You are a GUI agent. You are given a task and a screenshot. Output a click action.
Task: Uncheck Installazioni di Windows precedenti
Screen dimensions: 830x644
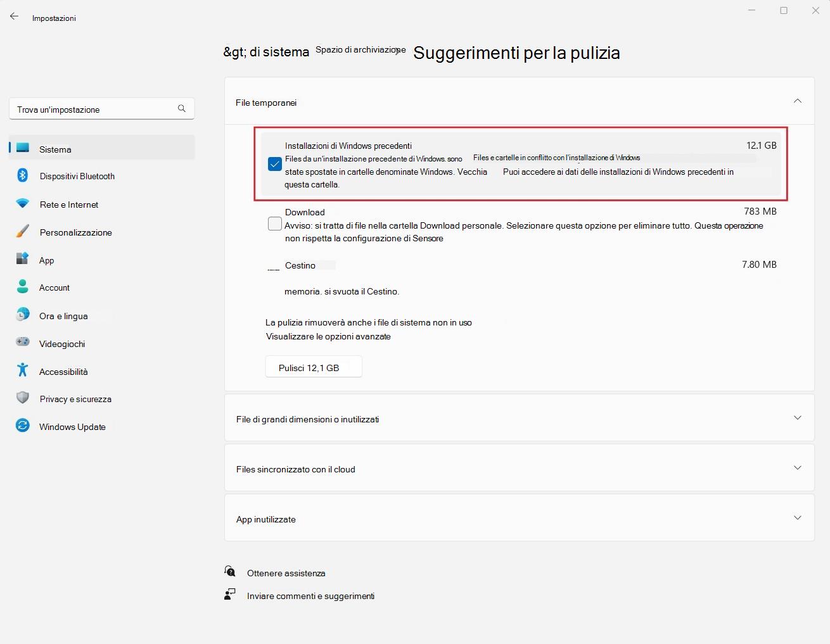click(x=275, y=165)
